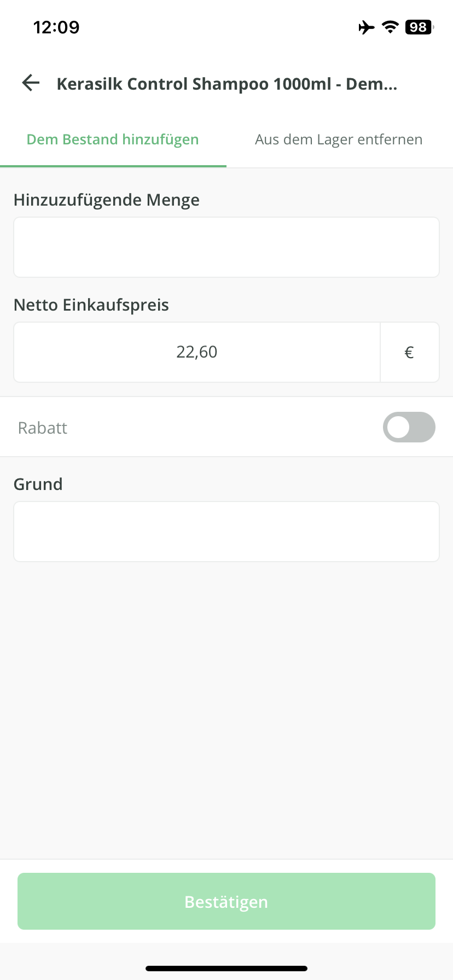The image size is (453, 980).
Task: Tap the battery level indicator
Action: coord(419,27)
